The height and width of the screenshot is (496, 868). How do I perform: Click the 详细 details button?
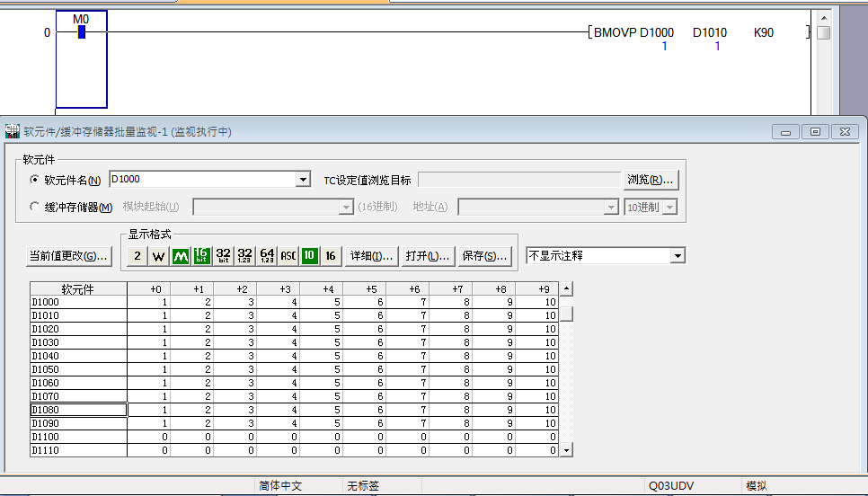(x=370, y=256)
